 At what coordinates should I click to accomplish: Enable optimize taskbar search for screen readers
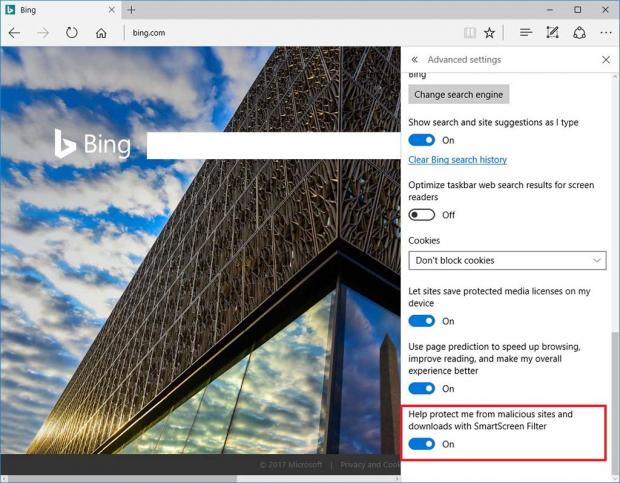click(x=422, y=215)
